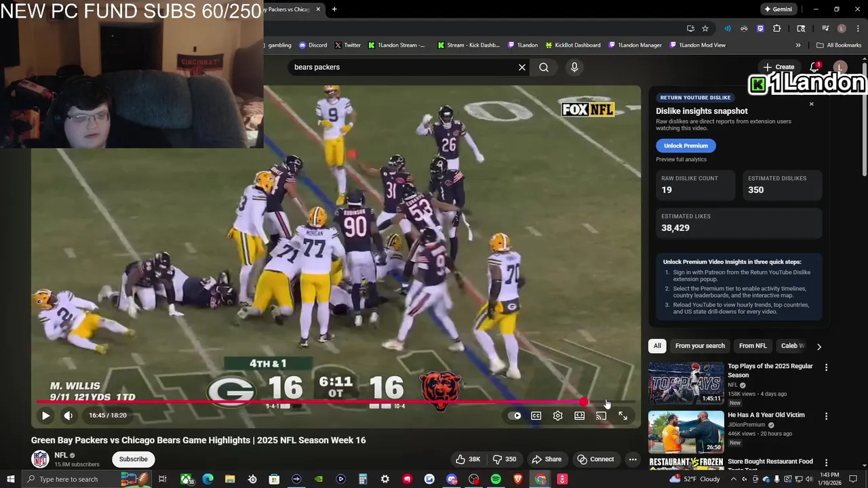Open the '1Landon Mod View' bookmark
Image resolution: width=868 pixels, height=488 pixels.
697,45
